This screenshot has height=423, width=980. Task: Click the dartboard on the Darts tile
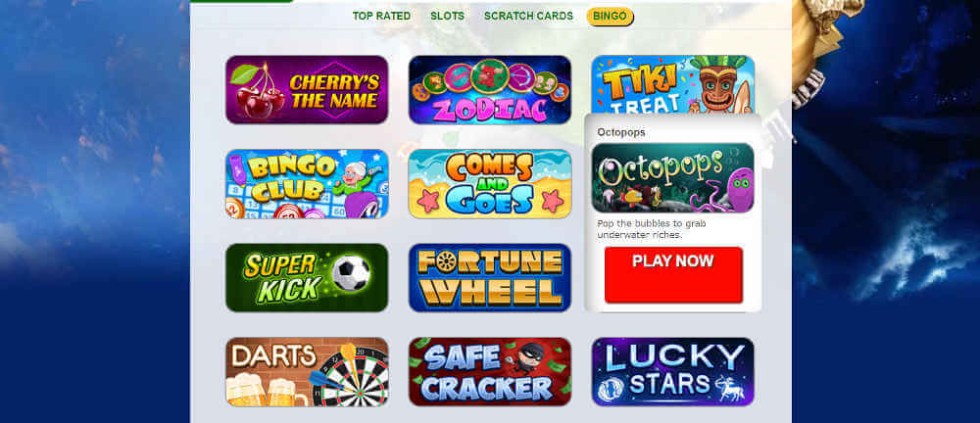351,377
